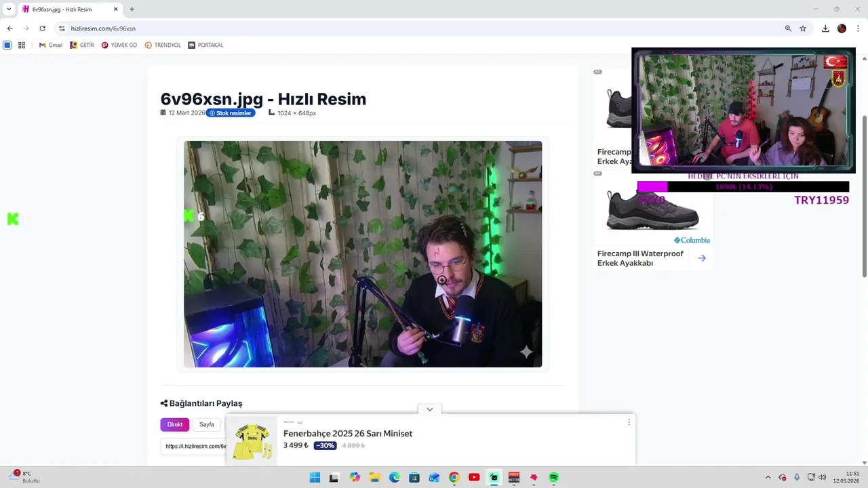868x488 pixels.
Task: Launch Copilot from the taskbar
Action: coord(355,478)
